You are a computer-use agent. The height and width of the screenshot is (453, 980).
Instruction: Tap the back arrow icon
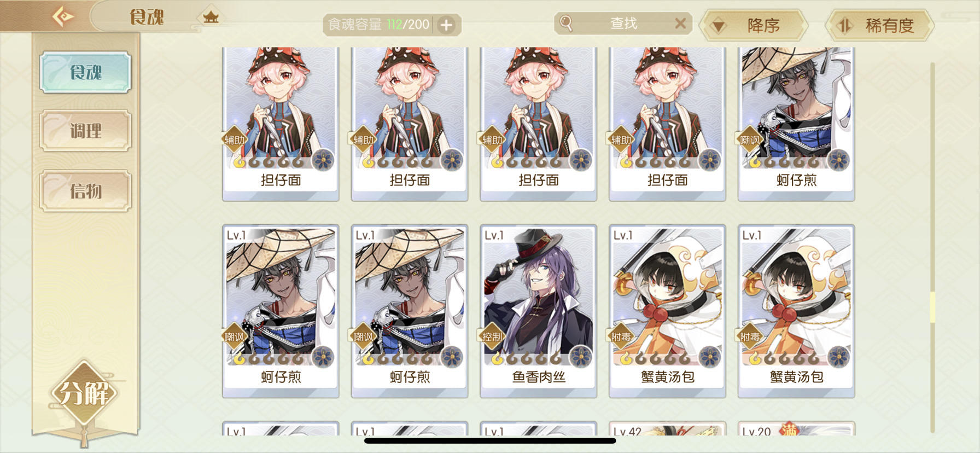tap(63, 16)
